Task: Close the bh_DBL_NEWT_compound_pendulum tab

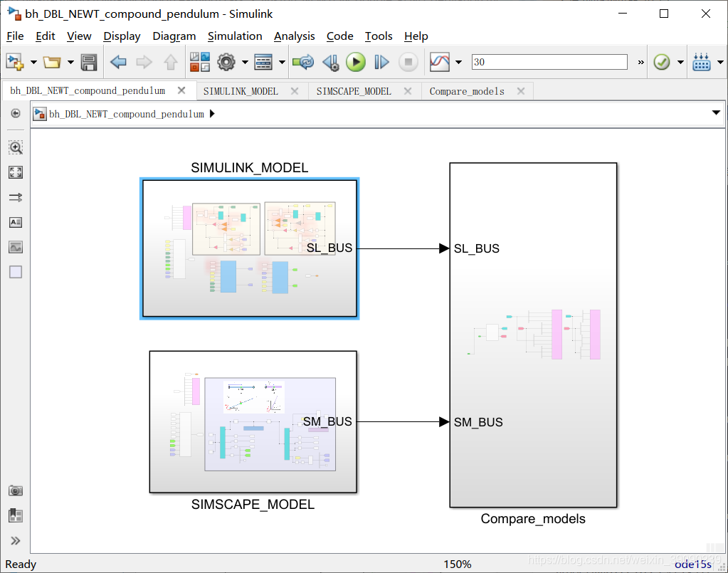Action: coord(181,90)
